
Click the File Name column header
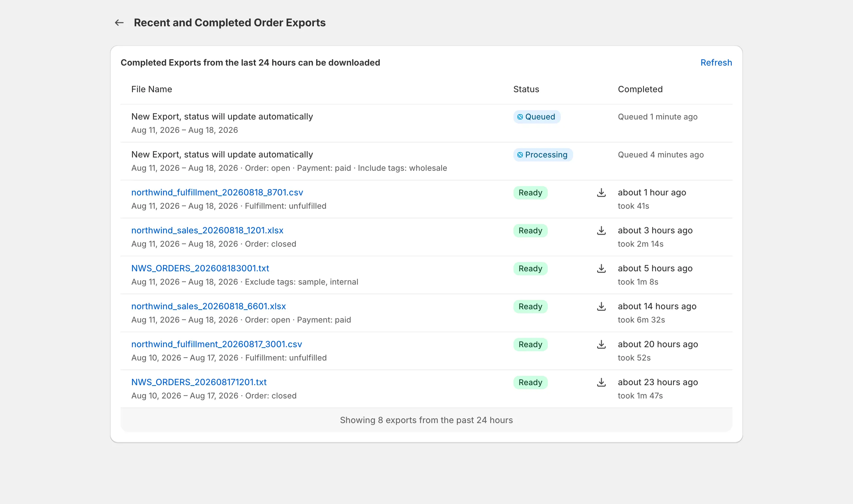pos(152,89)
